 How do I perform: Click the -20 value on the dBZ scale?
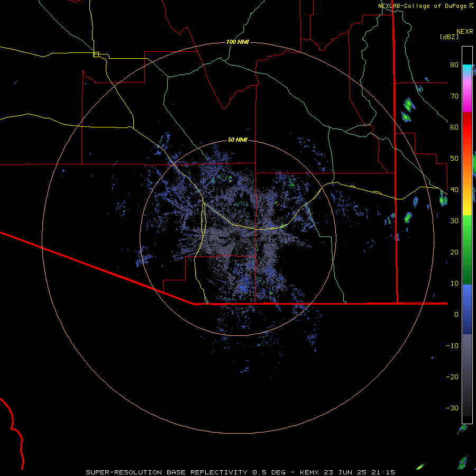(x=452, y=377)
